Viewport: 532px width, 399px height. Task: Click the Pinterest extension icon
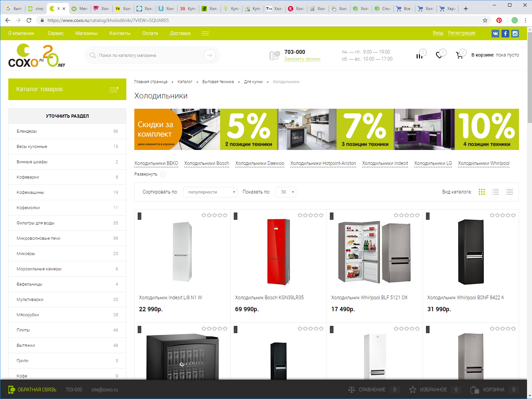tap(499, 20)
